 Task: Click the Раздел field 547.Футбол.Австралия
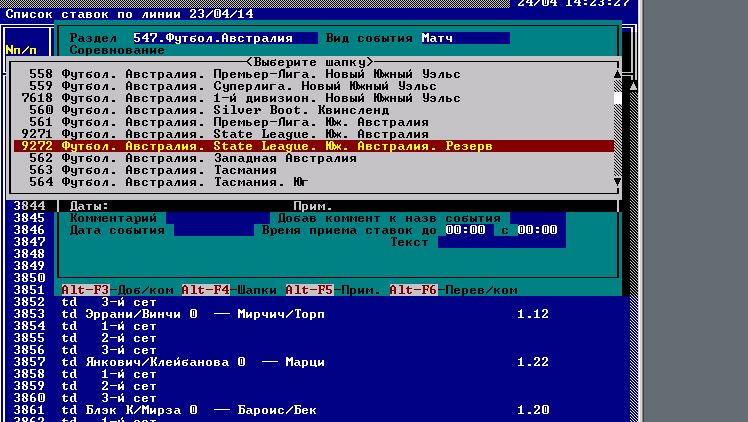click(x=225, y=38)
